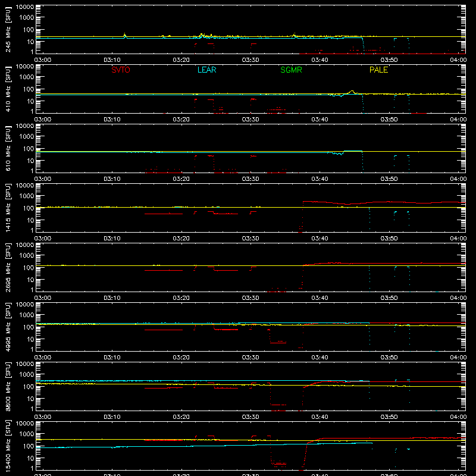476x476 pixels.
Task: Click 03:40 tick label under 610 MHz panel
Action: 320,179
